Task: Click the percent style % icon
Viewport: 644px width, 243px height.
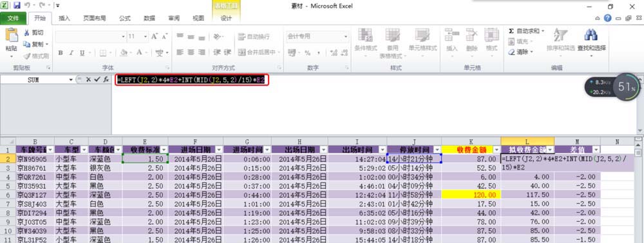Action: point(307,53)
